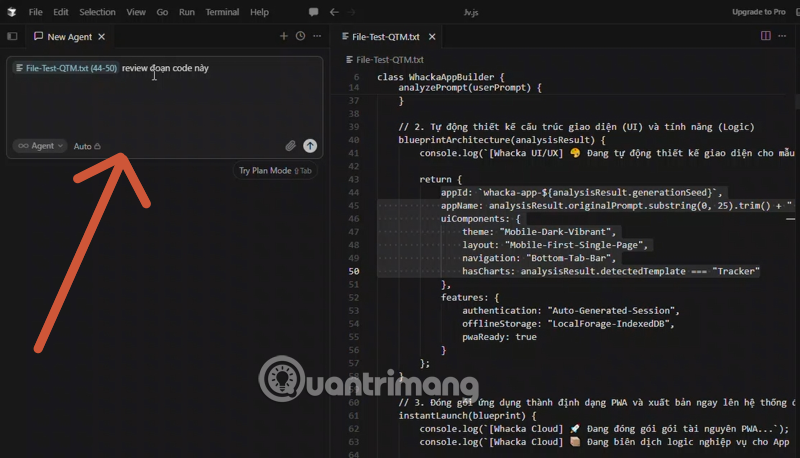Click Try Plan Mode button

[x=275, y=171]
